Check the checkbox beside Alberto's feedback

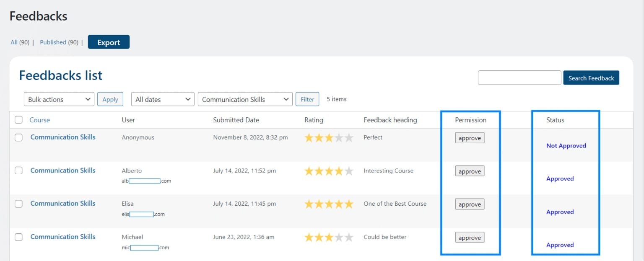point(18,171)
